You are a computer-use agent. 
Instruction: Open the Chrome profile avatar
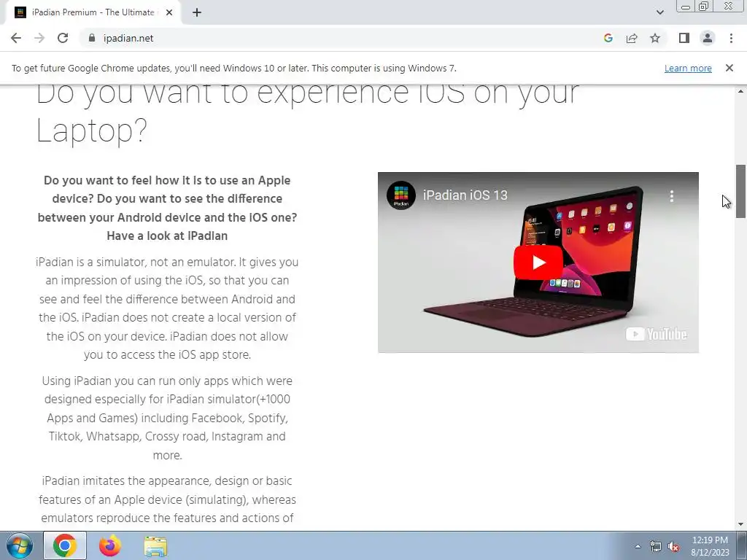click(x=708, y=38)
